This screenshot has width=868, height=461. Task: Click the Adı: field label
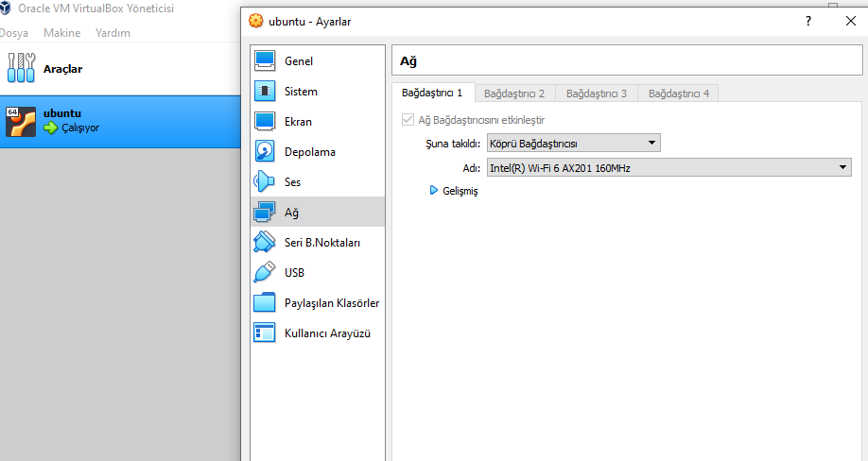[x=472, y=168]
